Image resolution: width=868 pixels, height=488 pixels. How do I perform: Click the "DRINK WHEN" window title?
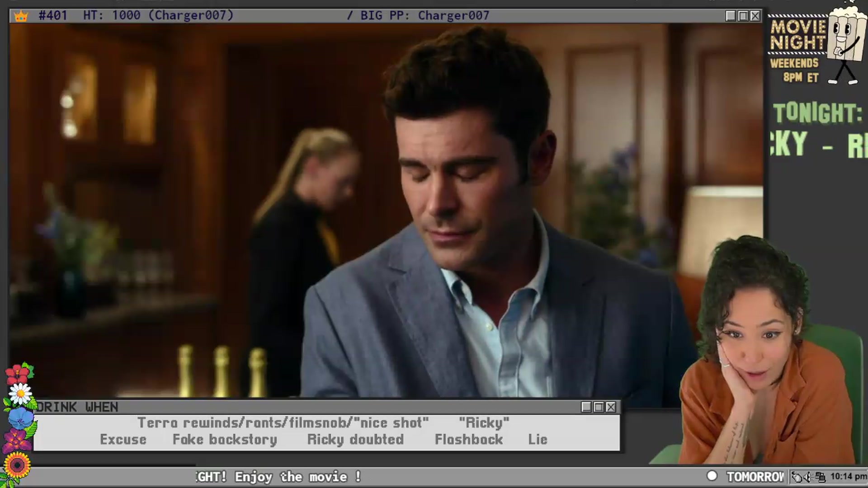point(77,407)
